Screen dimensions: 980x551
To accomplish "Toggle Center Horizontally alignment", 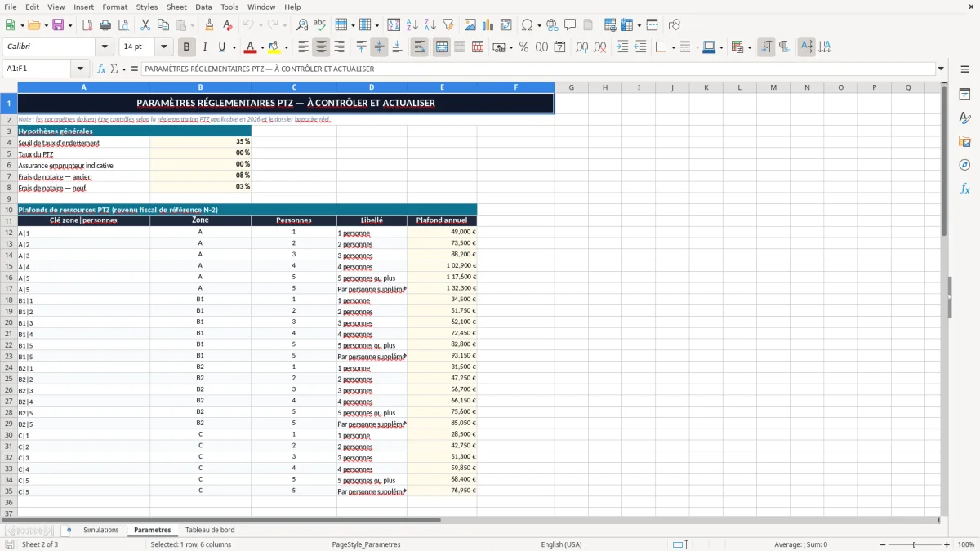I will (x=321, y=47).
